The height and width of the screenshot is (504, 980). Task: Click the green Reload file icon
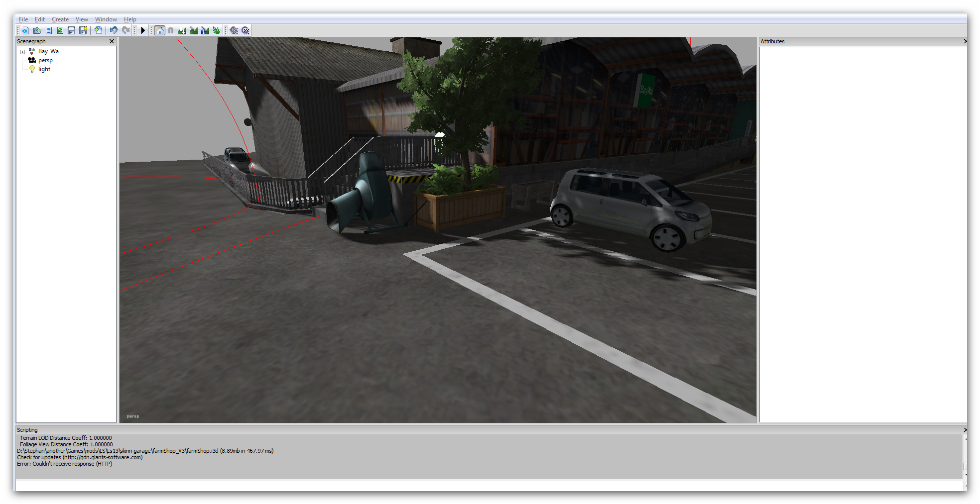click(60, 30)
